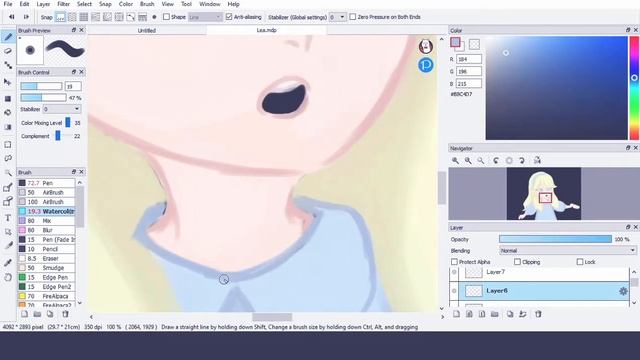Open the Brush menu
Screen dimensions: 640x360
tap(147, 4)
